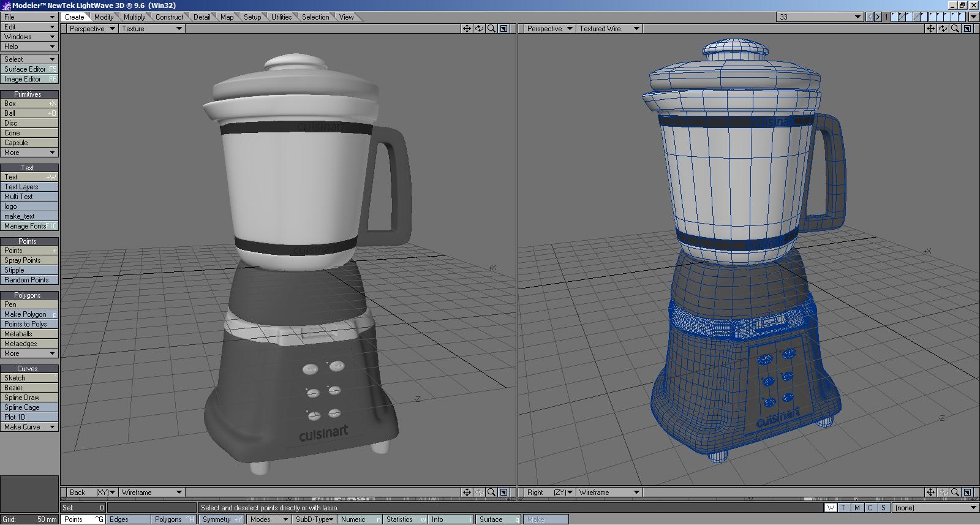
Task: Open the Numeric panel
Action: [360, 519]
